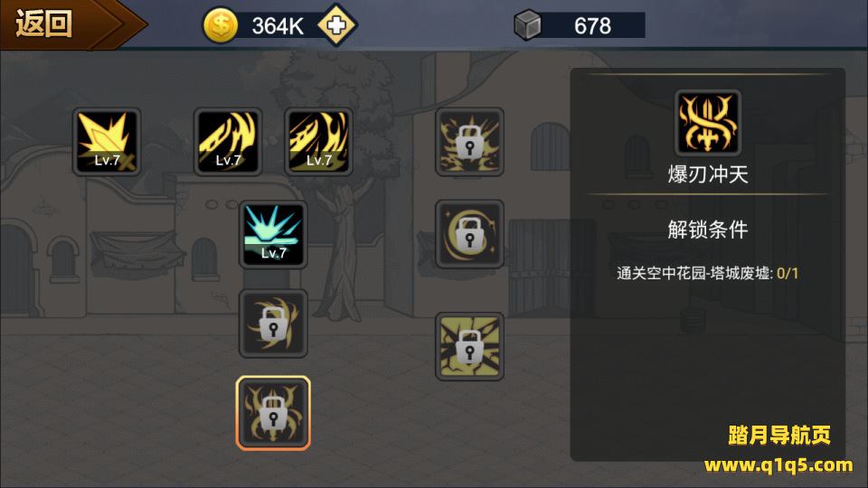Image resolution: width=868 pixels, height=488 pixels.
Task: Click the 爆刃冲天 skill name label
Action: tap(707, 174)
